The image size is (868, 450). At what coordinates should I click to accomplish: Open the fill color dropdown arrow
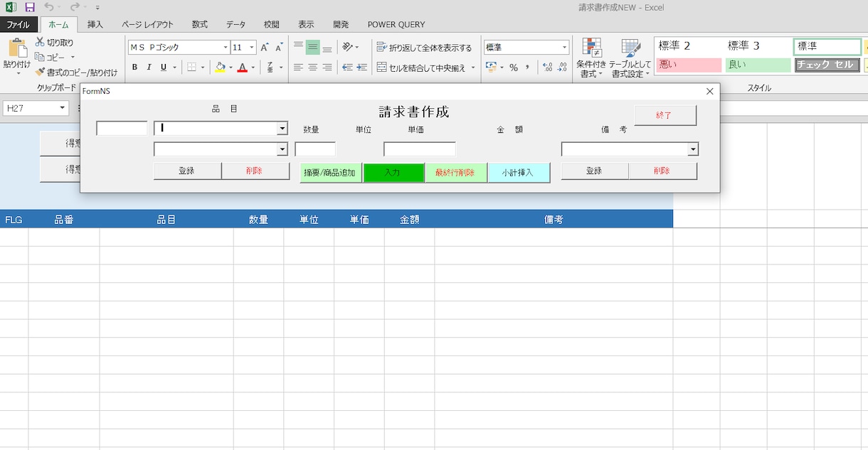point(231,68)
